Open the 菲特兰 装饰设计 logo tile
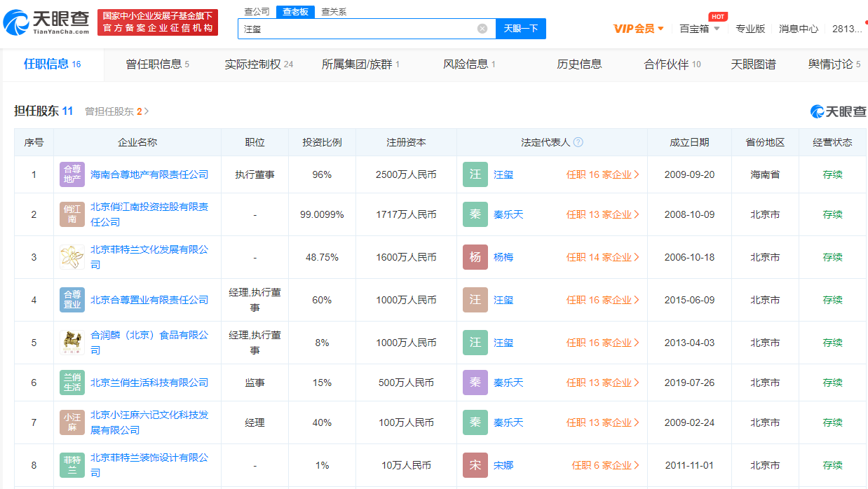 (x=72, y=465)
